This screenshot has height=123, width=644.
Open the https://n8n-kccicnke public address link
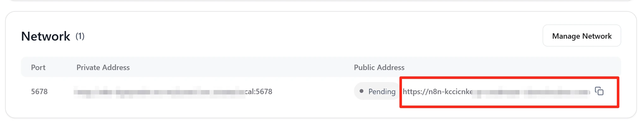tap(496, 92)
